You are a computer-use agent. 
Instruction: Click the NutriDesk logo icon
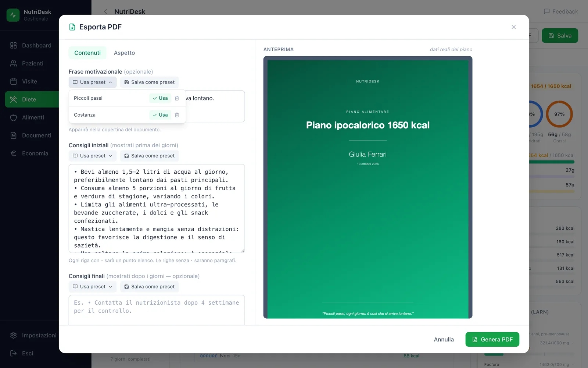(x=13, y=15)
